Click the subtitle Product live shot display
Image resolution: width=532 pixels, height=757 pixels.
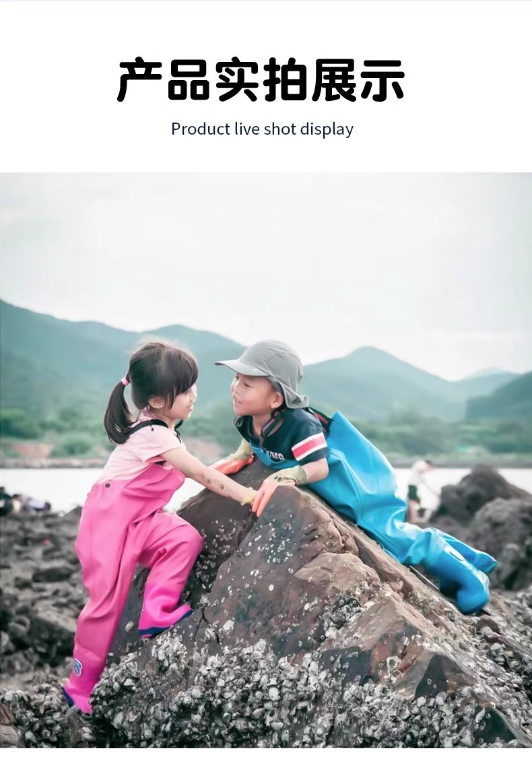(x=262, y=129)
